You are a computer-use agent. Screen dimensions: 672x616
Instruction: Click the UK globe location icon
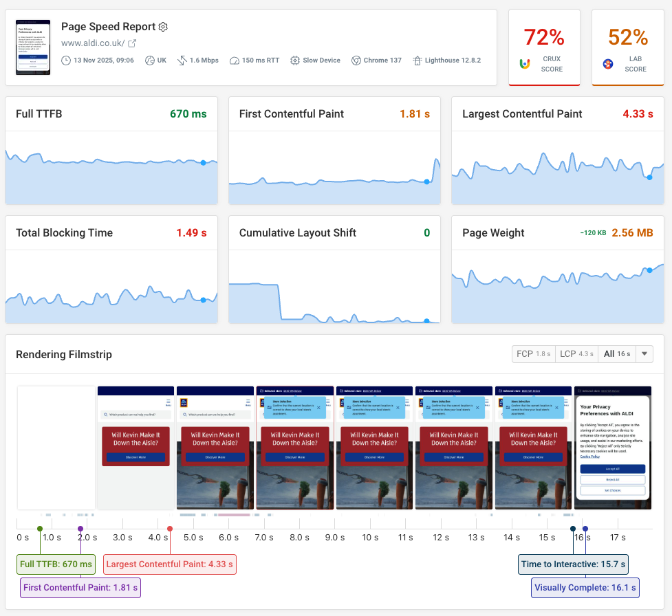pos(151,59)
